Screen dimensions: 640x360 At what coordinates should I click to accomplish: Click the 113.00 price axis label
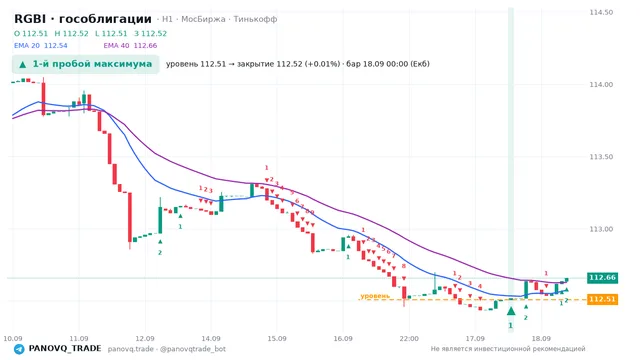601,229
